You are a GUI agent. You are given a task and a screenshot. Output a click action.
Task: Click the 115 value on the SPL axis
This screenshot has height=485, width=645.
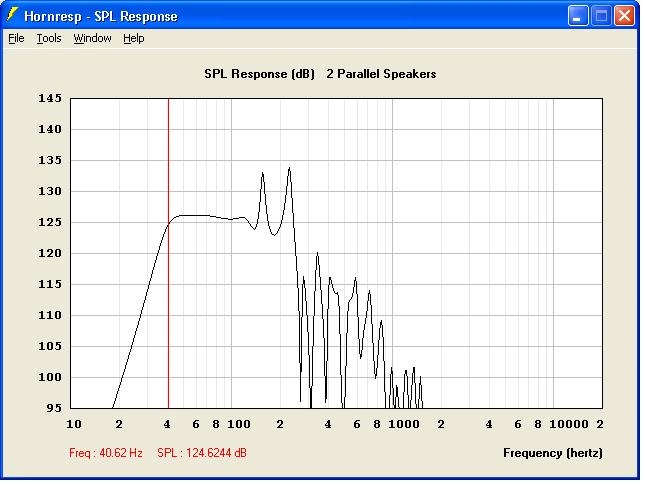50,284
